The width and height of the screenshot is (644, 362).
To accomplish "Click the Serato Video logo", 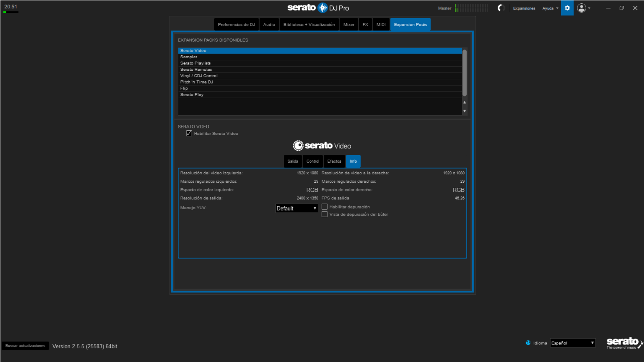I will pyautogui.click(x=322, y=146).
